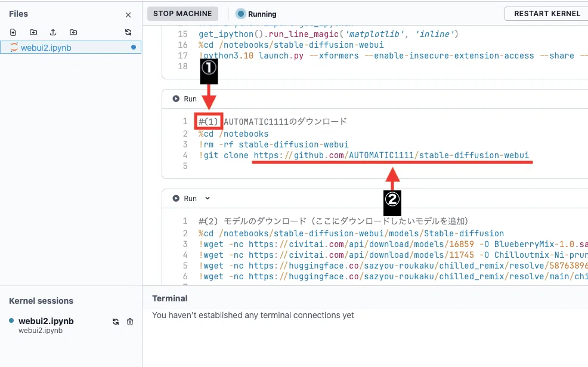Refresh the Files list

point(128,32)
